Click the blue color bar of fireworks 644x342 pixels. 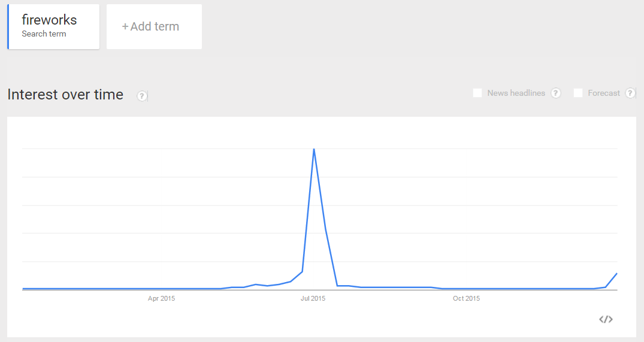click(8, 27)
